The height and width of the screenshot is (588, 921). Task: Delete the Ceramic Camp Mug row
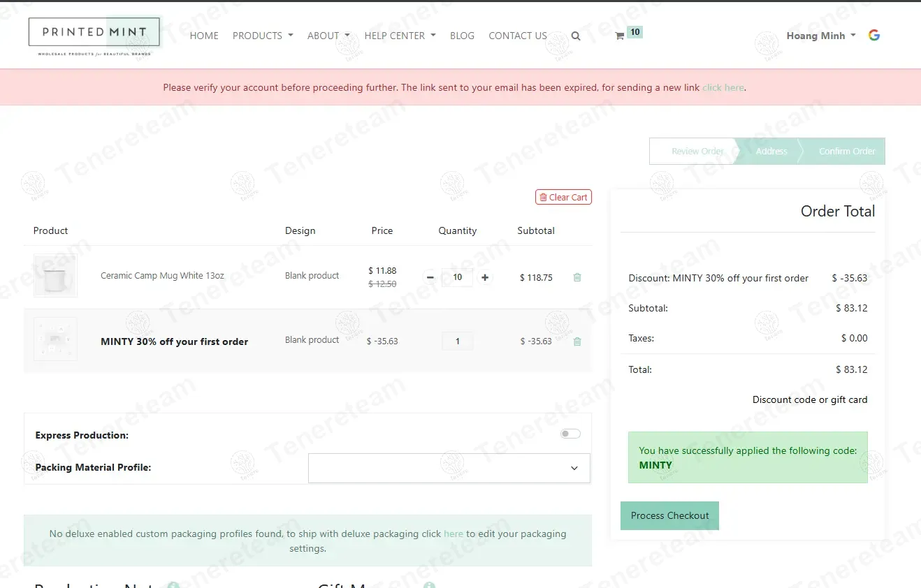tap(577, 277)
